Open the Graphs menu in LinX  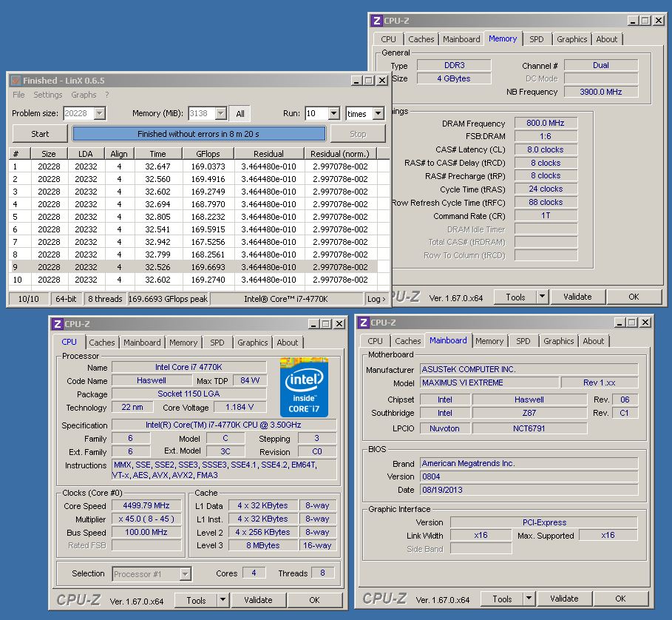(x=84, y=95)
